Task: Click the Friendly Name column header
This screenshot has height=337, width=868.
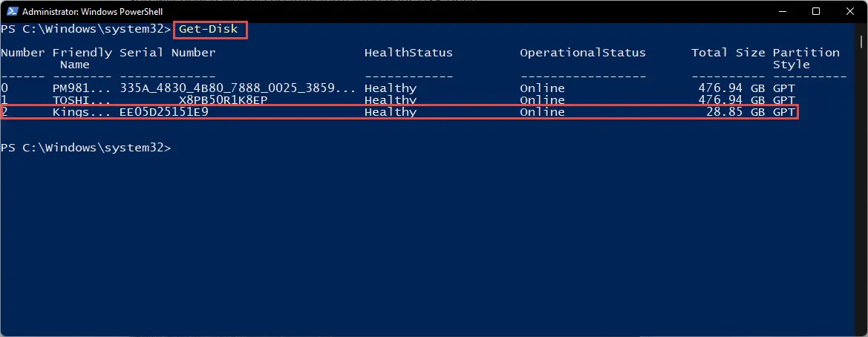Action: click(82, 59)
